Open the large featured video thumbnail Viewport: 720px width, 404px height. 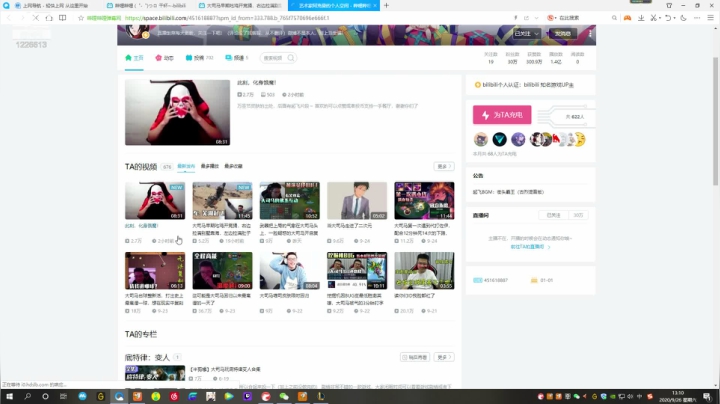177,112
